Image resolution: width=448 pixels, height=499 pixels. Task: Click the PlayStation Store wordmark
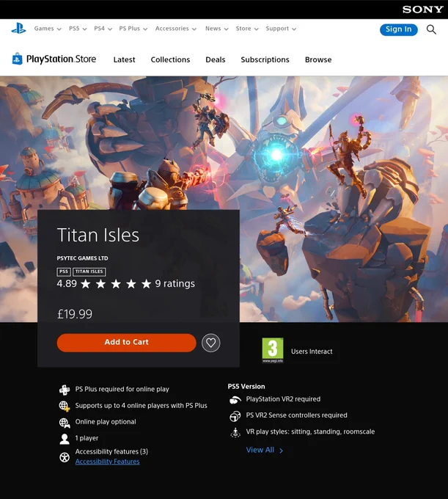pos(61,59)
